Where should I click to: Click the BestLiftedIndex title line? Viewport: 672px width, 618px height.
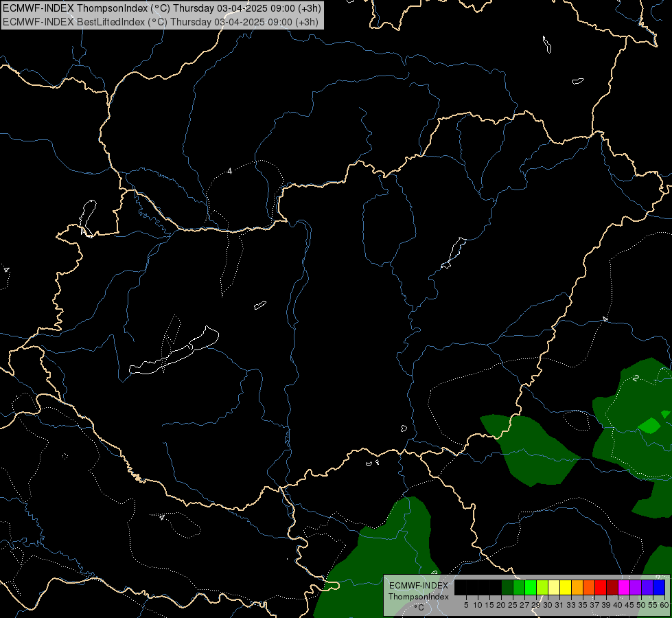[161, 22]
